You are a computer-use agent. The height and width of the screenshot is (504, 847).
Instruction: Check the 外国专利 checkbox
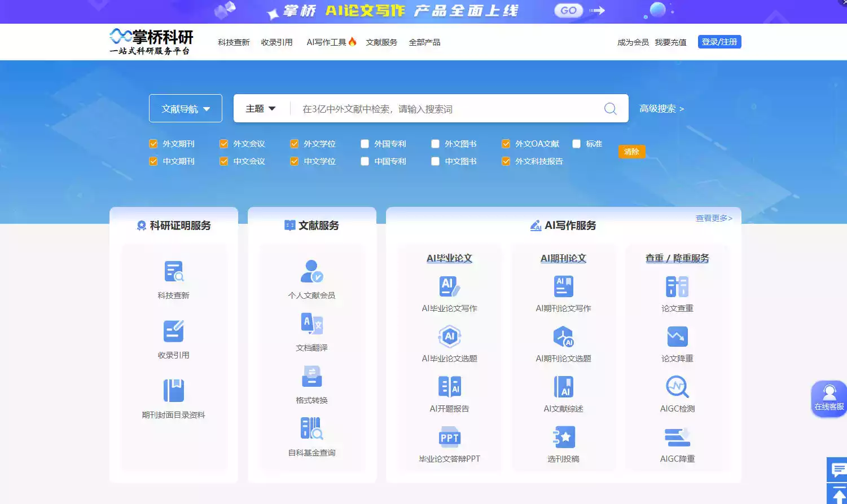pos(365,144)
